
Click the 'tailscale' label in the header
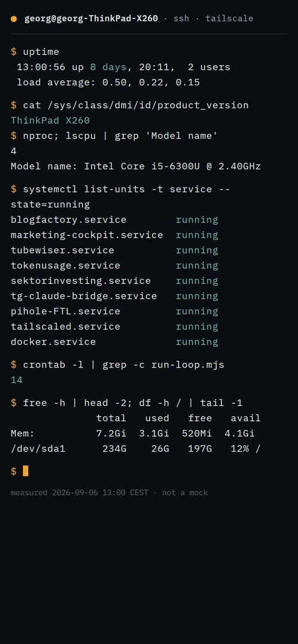229,18
